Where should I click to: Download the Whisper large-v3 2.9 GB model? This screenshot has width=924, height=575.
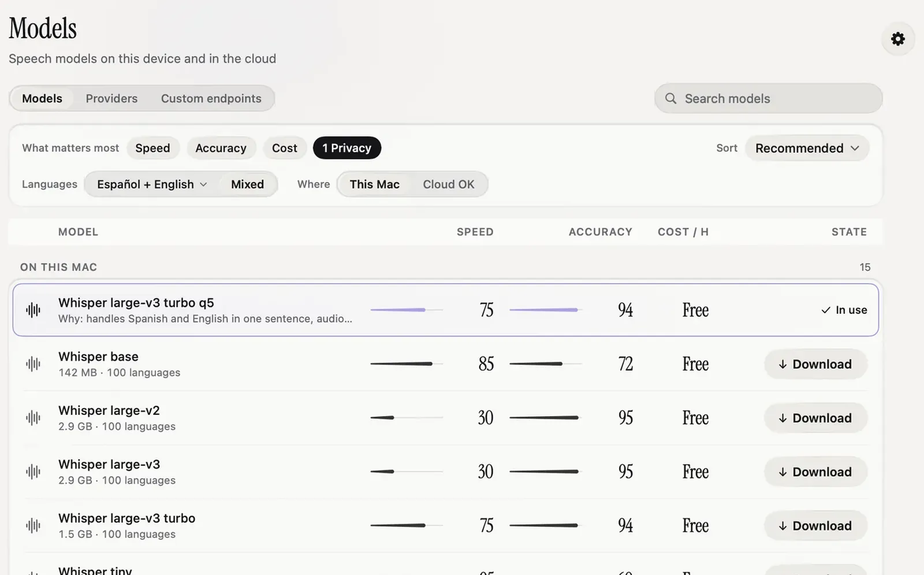pos(815,472)
